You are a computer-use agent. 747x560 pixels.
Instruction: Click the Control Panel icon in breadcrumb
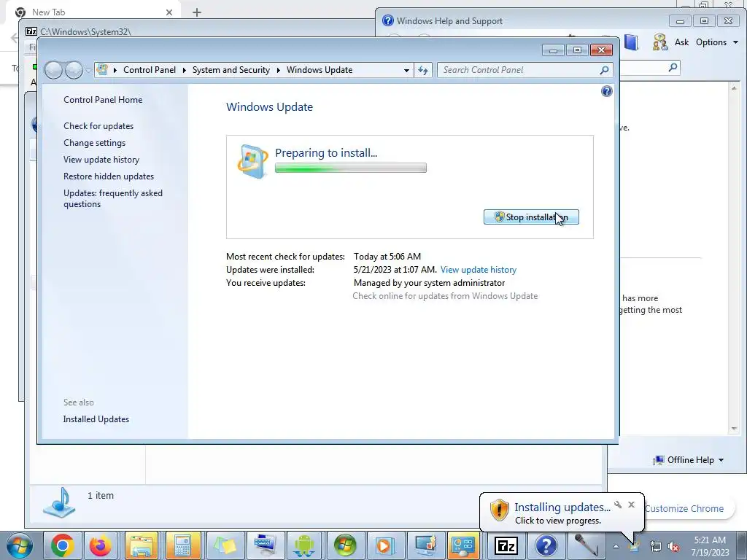pos(102,70)
